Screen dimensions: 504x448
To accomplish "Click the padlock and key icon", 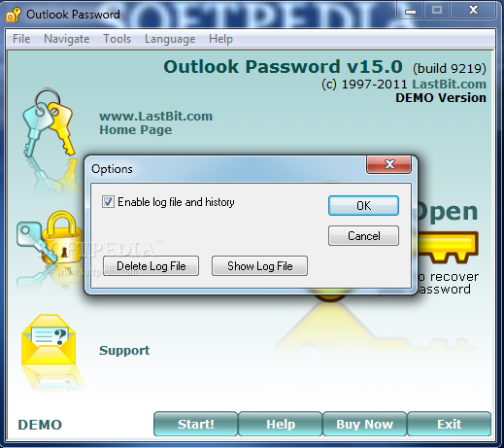I will (49, 237).
